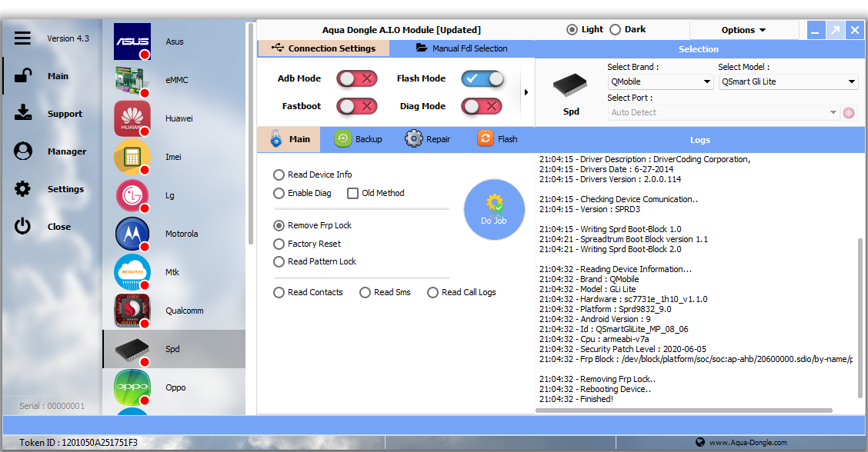Click the Support sidebar label
The width and height of the screenshot is (868, 452).
coord(65,114)
